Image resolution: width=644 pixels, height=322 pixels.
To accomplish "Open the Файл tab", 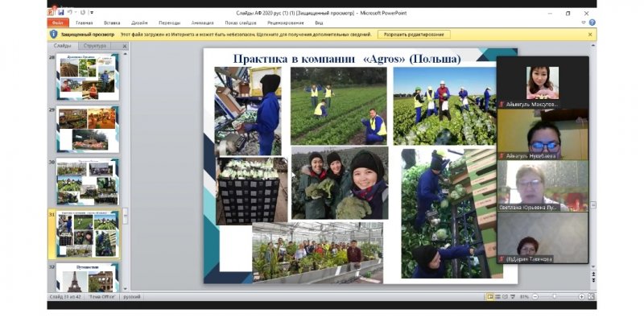I will coord(57,23).
